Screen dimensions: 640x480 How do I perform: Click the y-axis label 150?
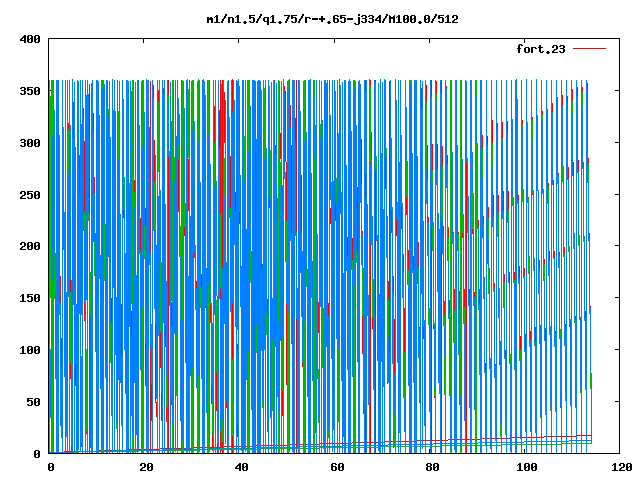pos(30,298)
